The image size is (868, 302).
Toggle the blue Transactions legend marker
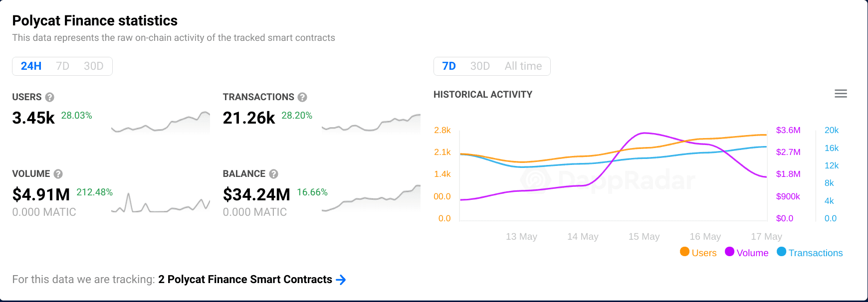pos(782,252)
